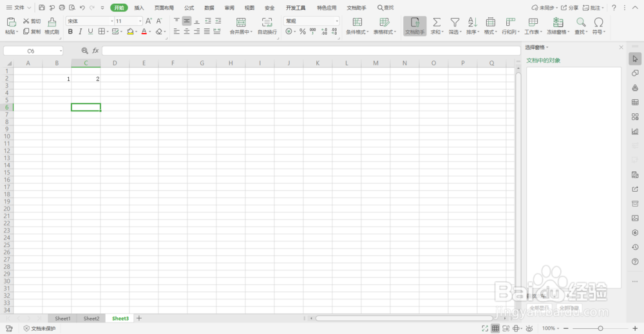Click the help question-mark icon in right sidebar

click(x=635, y=261)
